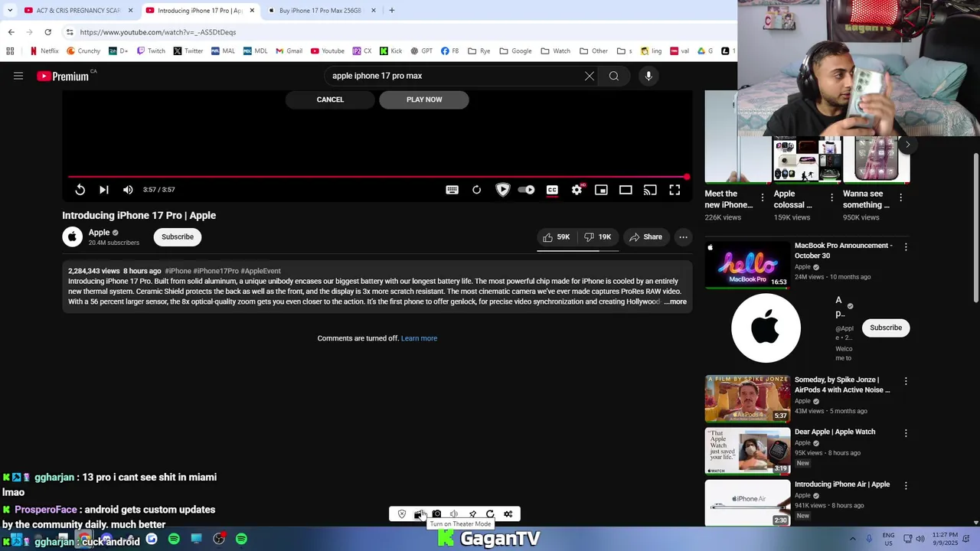Image resolution: width=980 pixels, height=551 pixels.
Task: Open the player settings gear
Action: point(577,190)
